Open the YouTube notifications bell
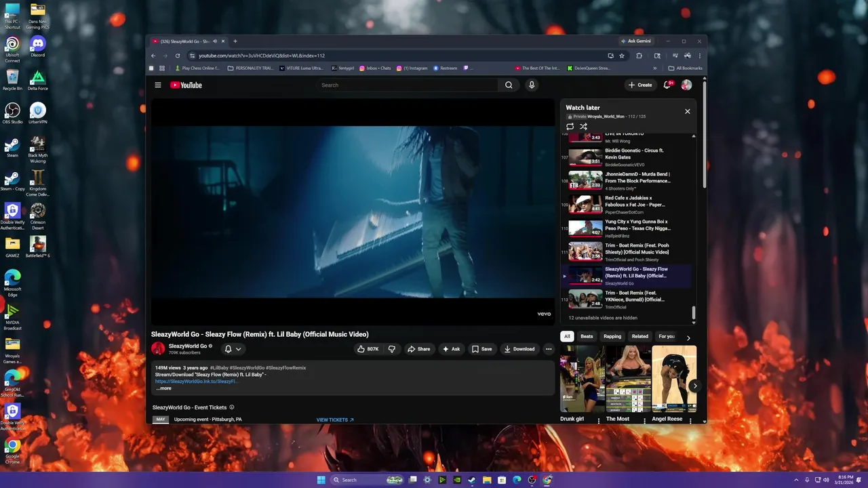Screen dimensions: 868x488 click(x=667, y=85)
